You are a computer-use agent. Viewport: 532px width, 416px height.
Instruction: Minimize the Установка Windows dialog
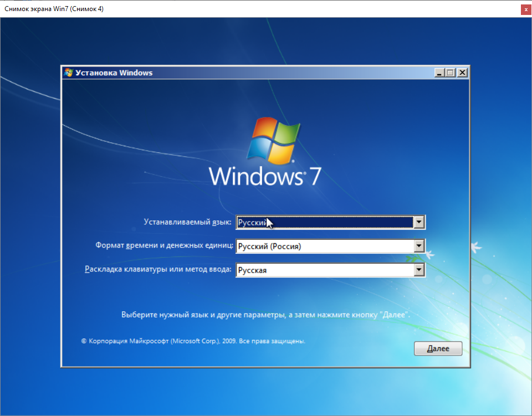point(439,73)
